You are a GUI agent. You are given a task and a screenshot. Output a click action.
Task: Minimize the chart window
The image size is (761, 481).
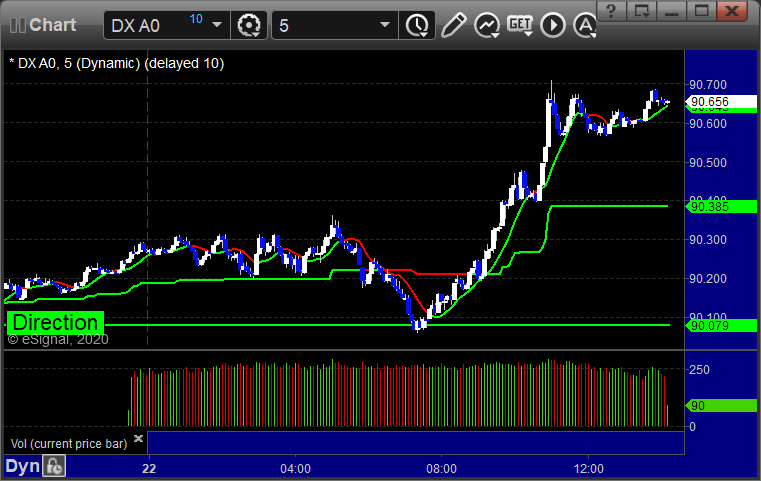point(671,11)
